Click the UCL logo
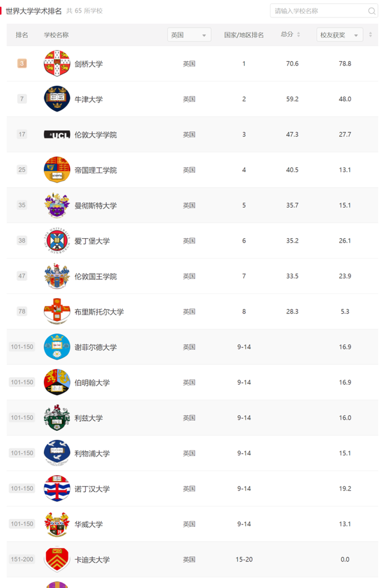 pos(57,134)
